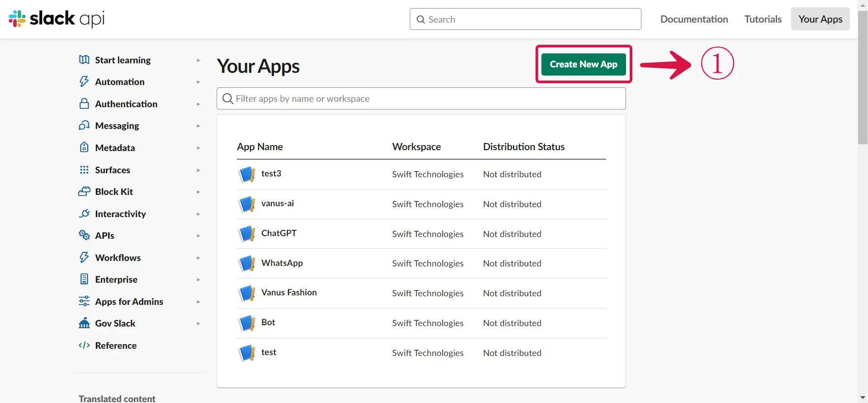Open the Messaging sidebar item
This screenshot has height=403, width=868.
pyautogui.click(x=117, y=126)
